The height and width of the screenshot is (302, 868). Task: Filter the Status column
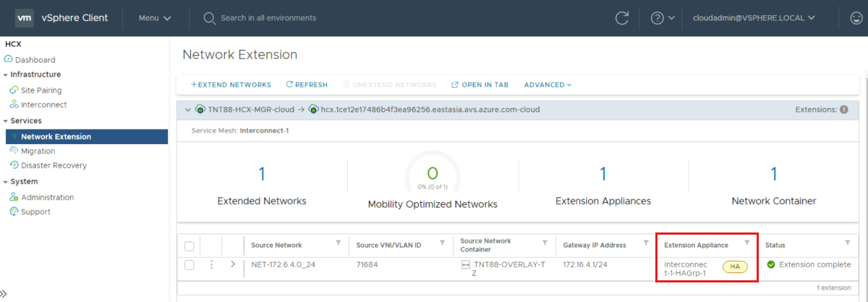(847, 243)
